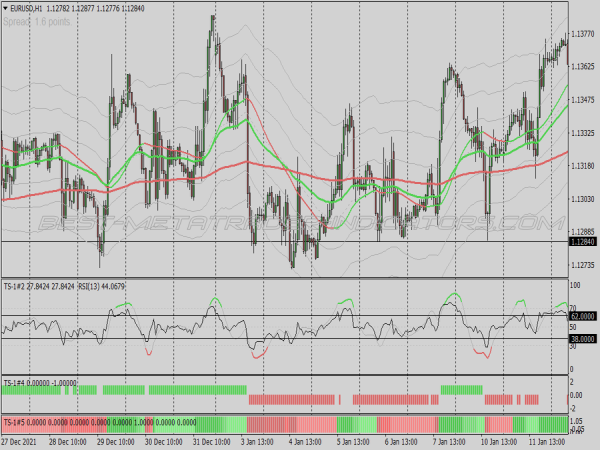Click the '7 Jan 13:00' time label
The width and height of the screenshot is (600, 450).
click(449, 442)
